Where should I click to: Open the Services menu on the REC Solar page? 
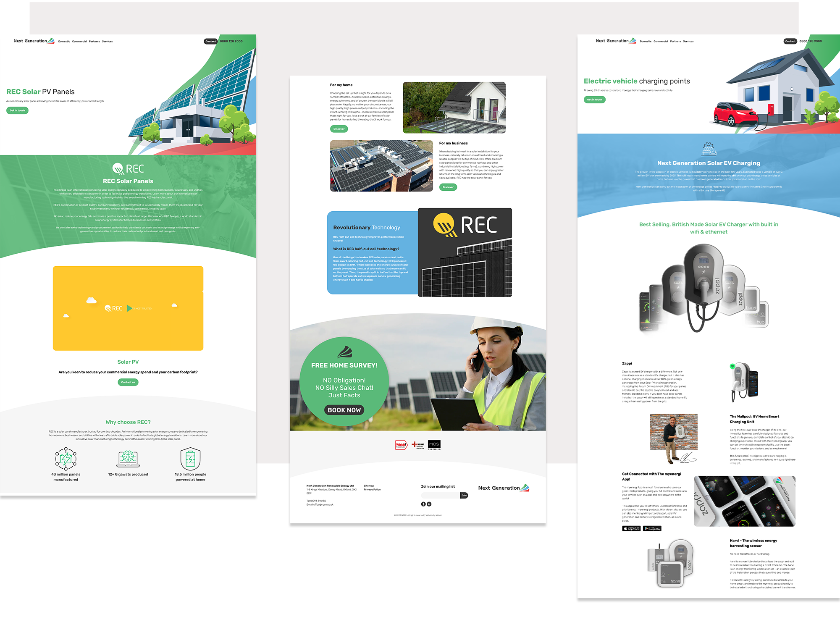[x=107, y=42]
